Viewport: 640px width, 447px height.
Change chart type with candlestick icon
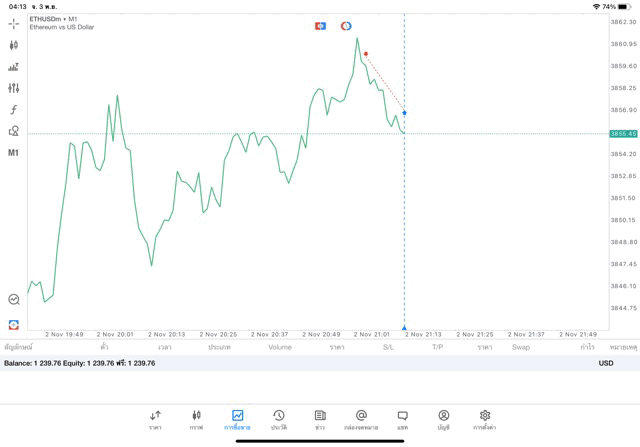coord(14,45)
